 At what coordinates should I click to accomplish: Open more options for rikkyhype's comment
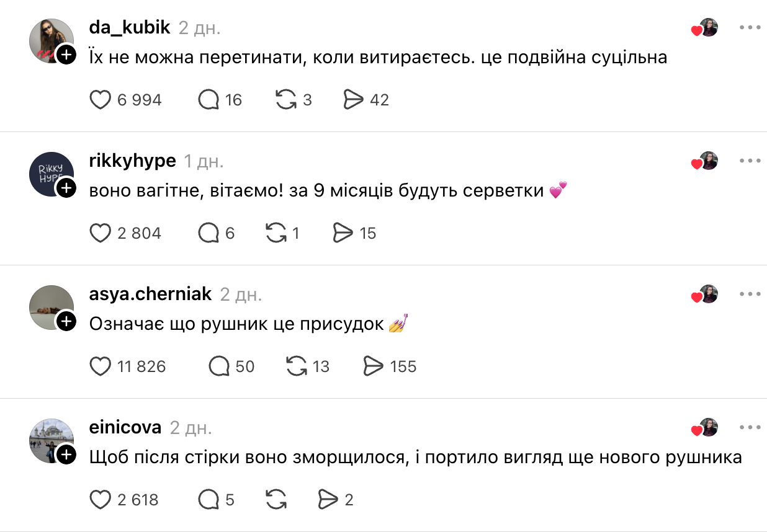[x=750, y=161]
